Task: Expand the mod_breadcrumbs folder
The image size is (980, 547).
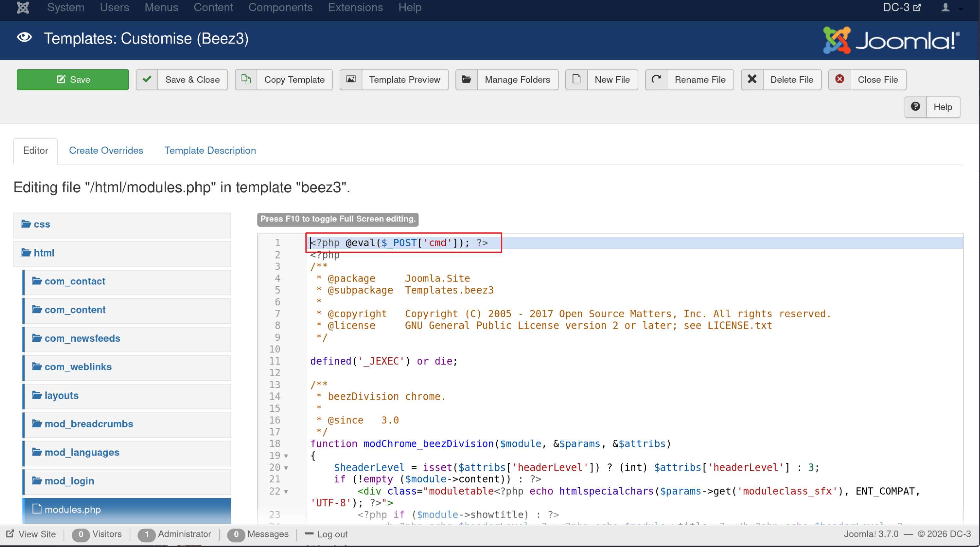Action: pyautogui.click(x=127, y=425)
